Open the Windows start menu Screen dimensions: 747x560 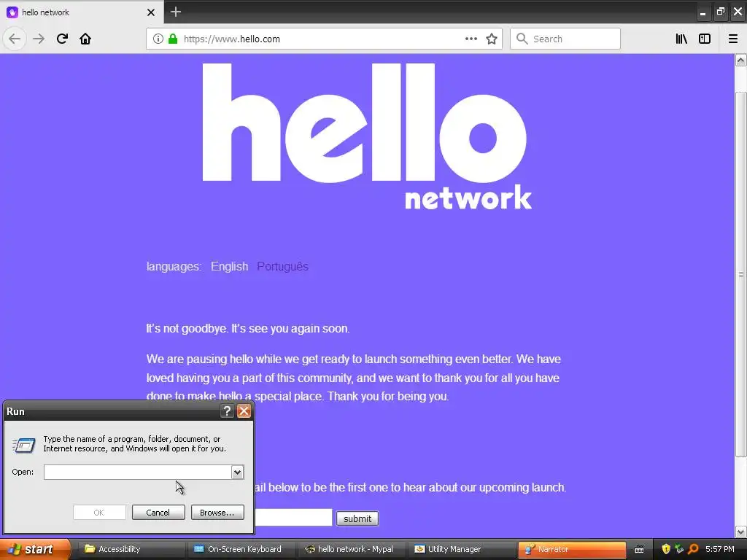coord(34,549)
